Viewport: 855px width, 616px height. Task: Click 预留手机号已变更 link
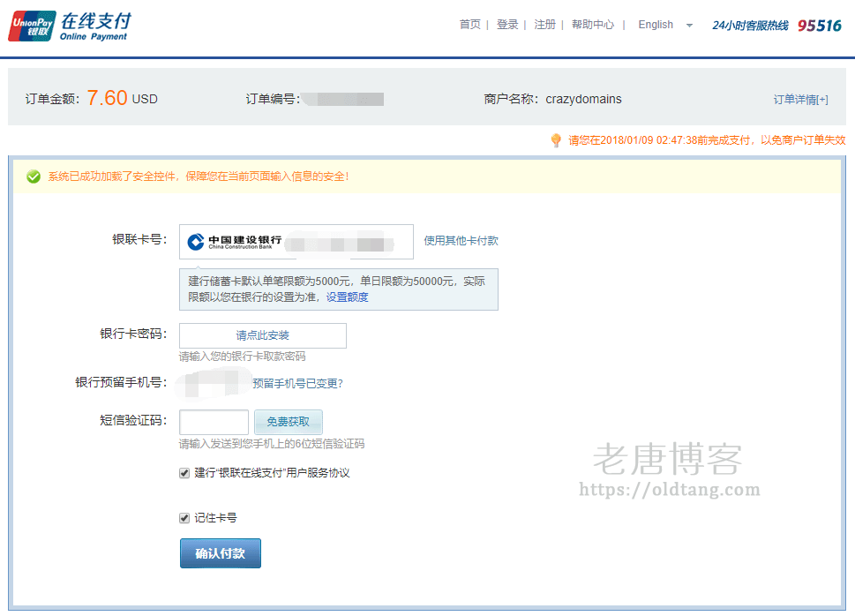[x=297, y=383]
